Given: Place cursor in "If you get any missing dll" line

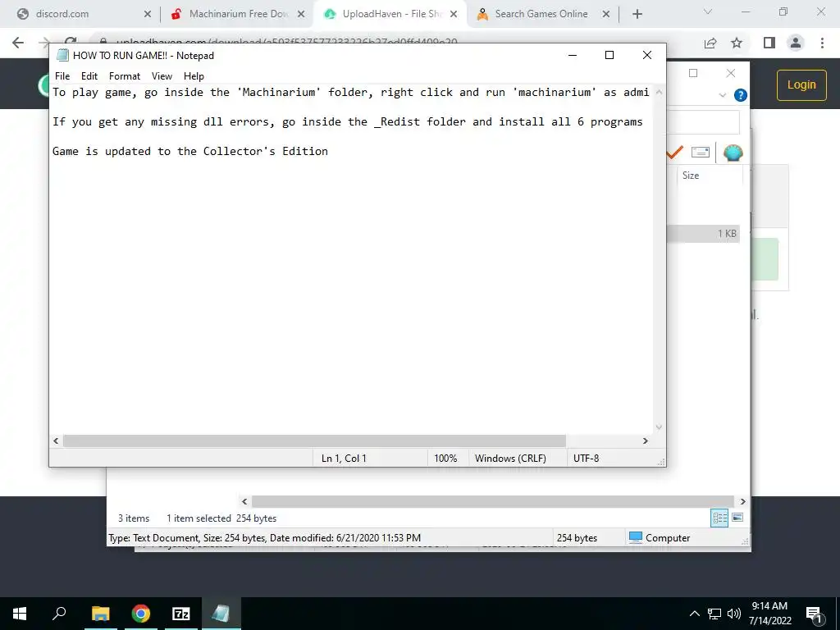Looking at the screenshot, I should click(x=347, y=121).
